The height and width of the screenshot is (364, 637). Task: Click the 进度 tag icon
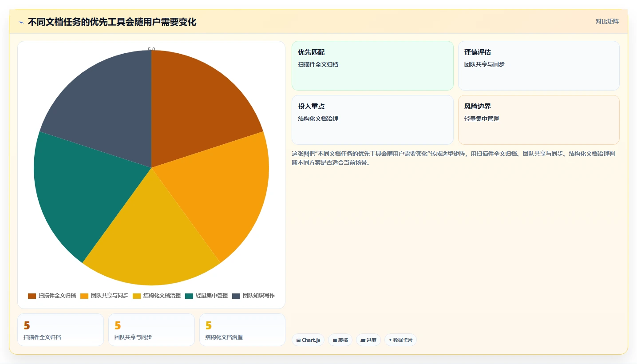(363, 340)
